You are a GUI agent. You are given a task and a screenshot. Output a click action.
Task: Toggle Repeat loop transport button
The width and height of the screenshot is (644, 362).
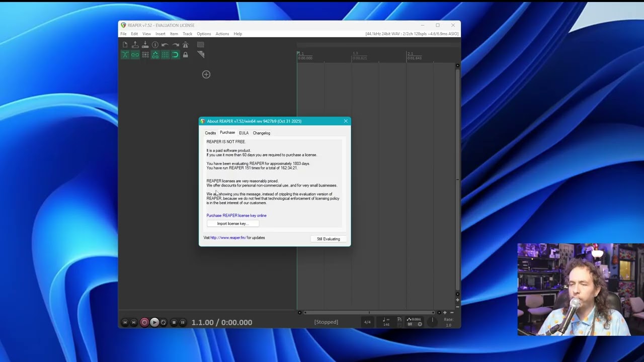tap(164, 322)
